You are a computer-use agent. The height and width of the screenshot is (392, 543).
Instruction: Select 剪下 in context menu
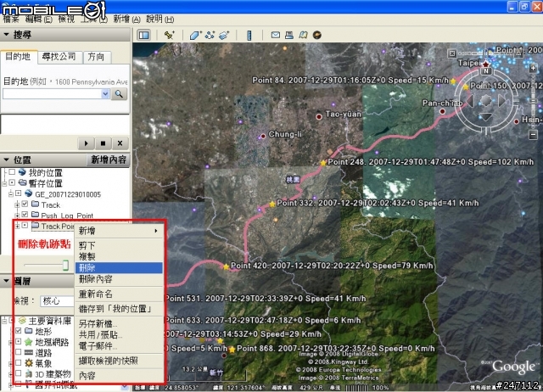[x=119, y=245]
